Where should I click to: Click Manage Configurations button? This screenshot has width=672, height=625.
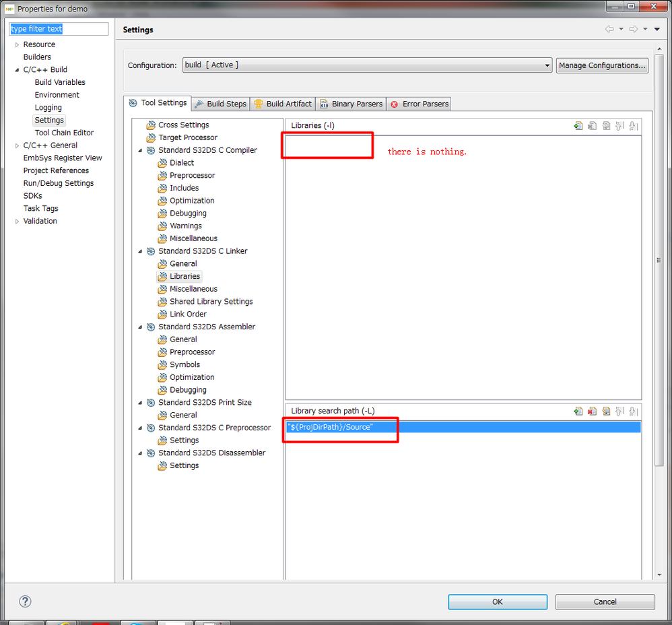[602, 65]
